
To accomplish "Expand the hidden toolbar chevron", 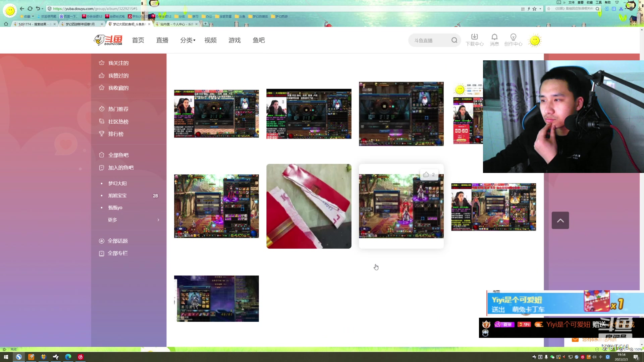I will [564, 2].
